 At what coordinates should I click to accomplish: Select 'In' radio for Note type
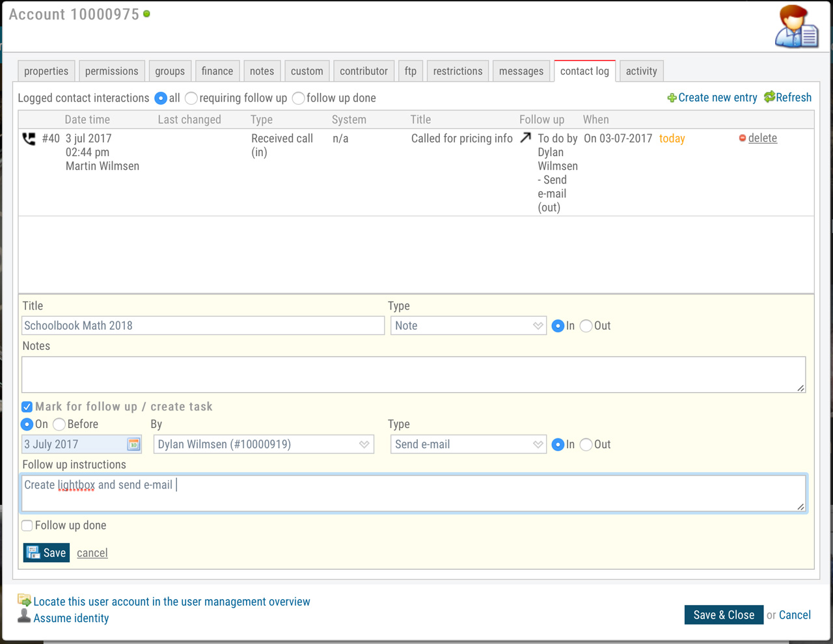[558, 326]
